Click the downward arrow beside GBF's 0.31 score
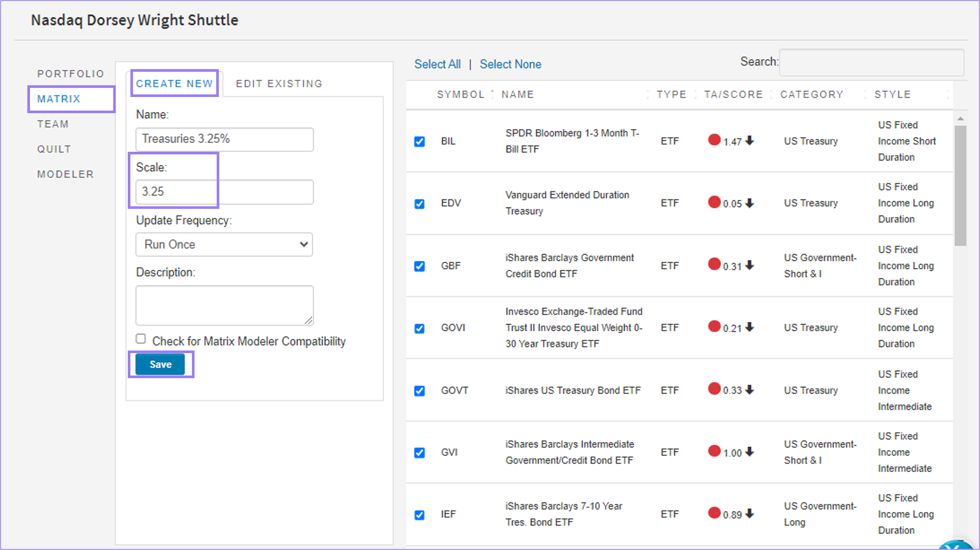Viewport: 980px width, 550px height. click(x=750, y=265)
